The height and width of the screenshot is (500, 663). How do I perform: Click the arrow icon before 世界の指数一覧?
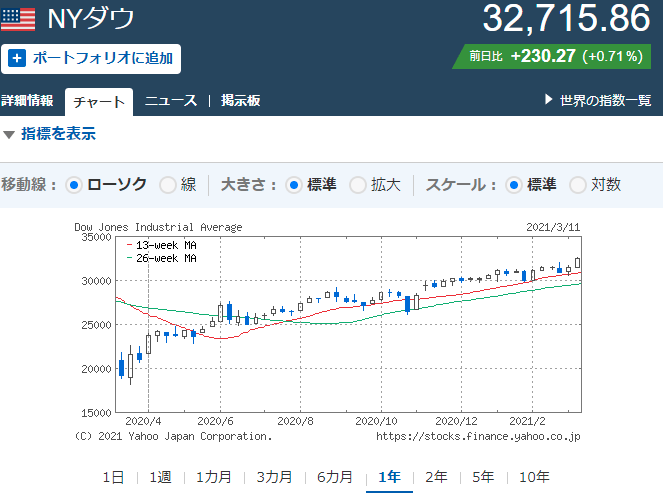click(x=548, y=100)
